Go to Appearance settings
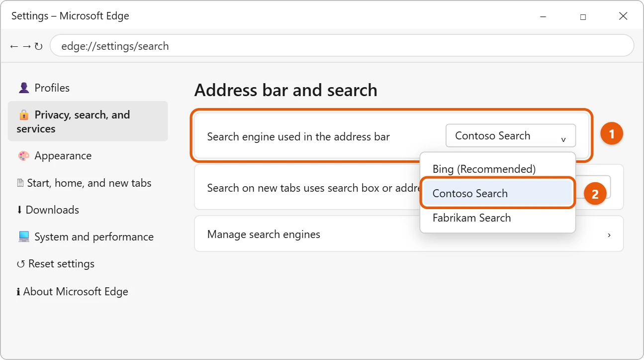644x360 pixels. point(88,156)
